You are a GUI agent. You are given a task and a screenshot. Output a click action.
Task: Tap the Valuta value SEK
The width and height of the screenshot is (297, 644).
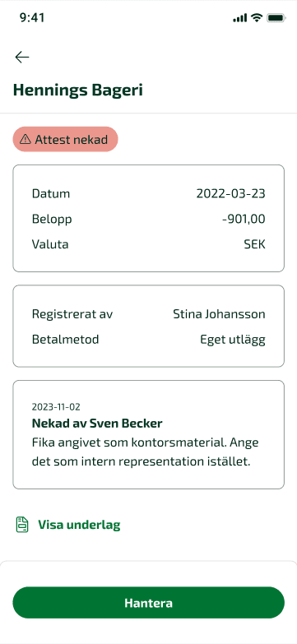click(254, 245)
